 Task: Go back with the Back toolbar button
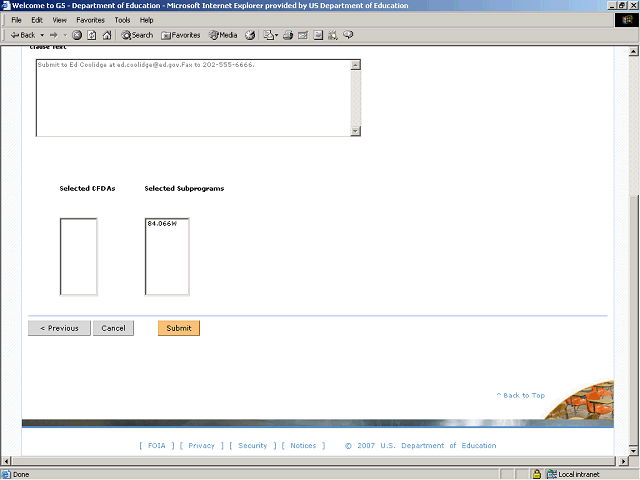click(22, 35)
